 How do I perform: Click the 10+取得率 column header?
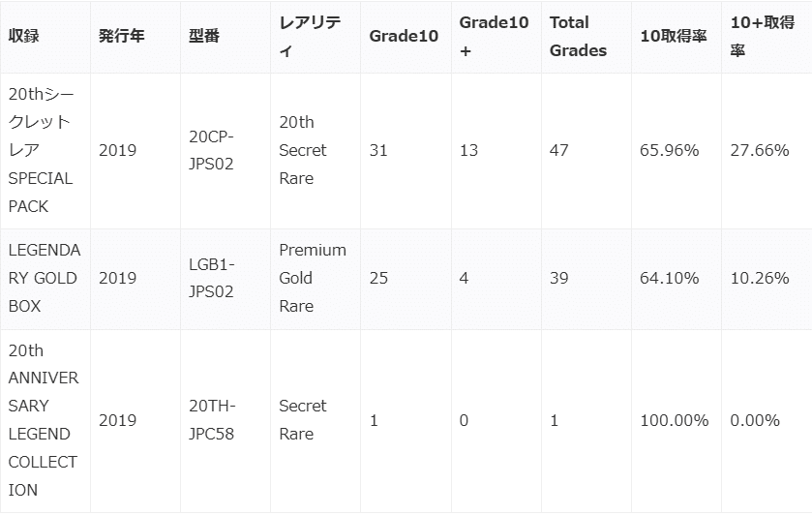(x=763, y=37)
